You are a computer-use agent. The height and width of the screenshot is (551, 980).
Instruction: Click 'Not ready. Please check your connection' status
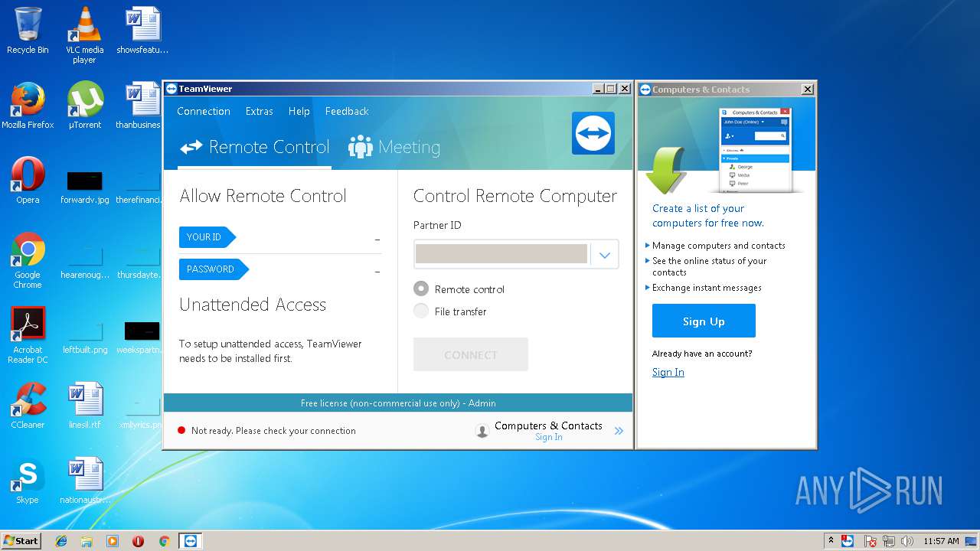pos(273,431)
